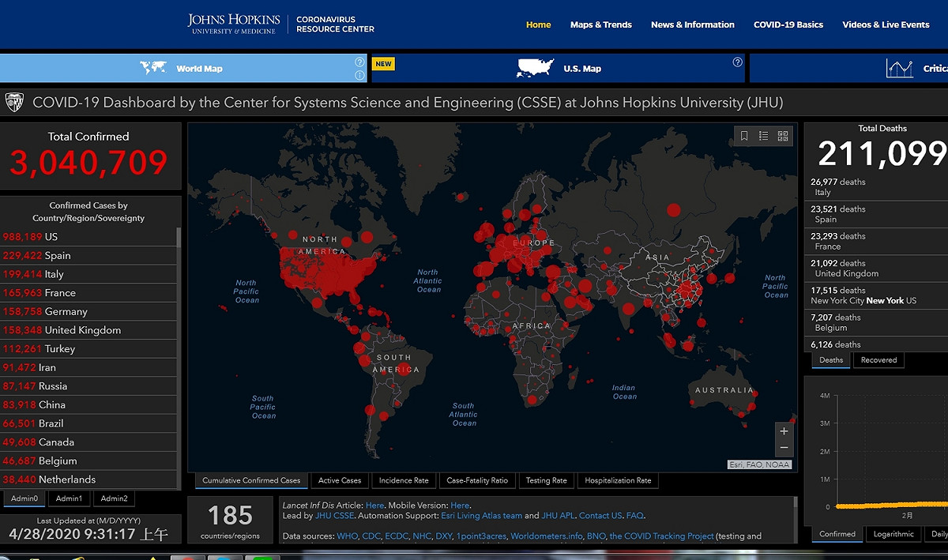Open the Videos & Live Events menu
Screen dimensions: 948x560
point(886,24)
